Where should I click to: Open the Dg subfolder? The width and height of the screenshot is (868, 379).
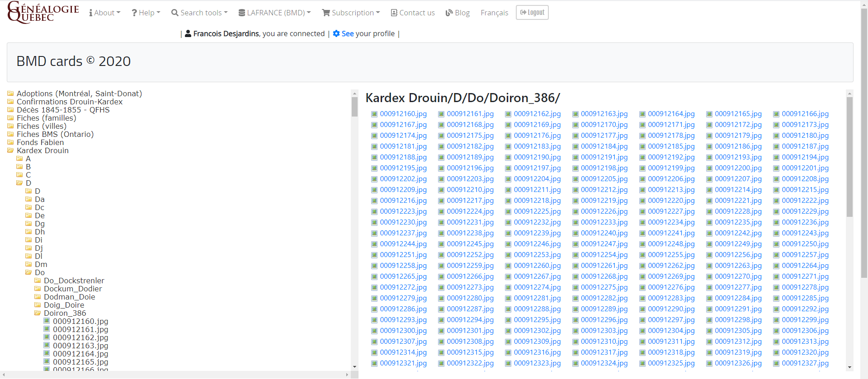click(x=40, y=224)
